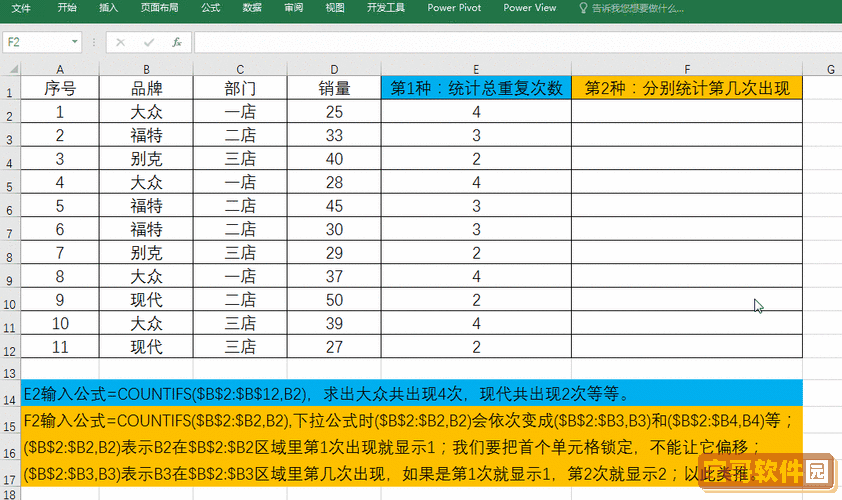Image resolution: width=842 pixels, height=500 pixels.
Task: Select row 14 header
Action: [x=10, y=395]
